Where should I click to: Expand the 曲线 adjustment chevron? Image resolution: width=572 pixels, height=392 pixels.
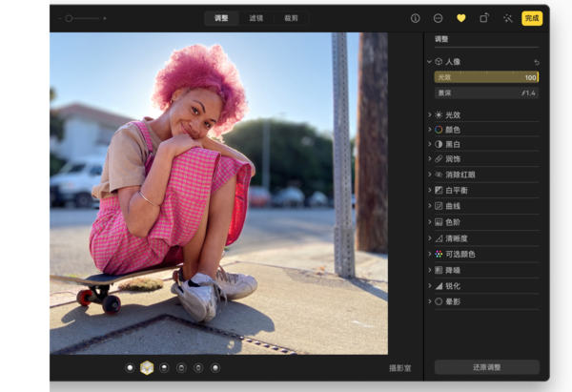coord(429,205)
